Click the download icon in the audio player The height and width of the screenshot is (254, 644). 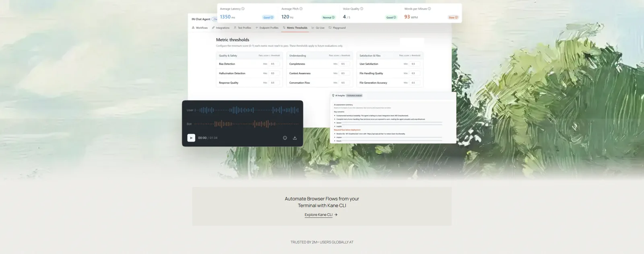295,138
